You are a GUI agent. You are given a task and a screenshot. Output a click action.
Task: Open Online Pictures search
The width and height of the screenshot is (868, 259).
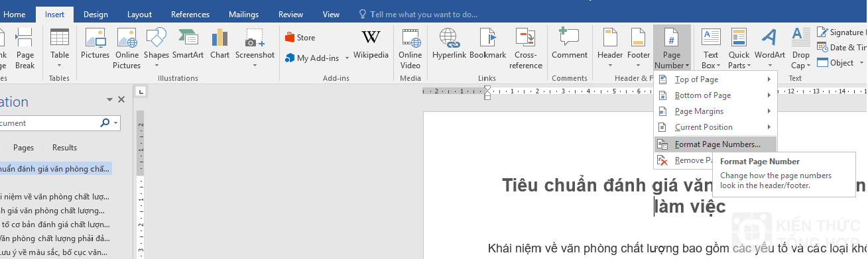pos(127,48)
